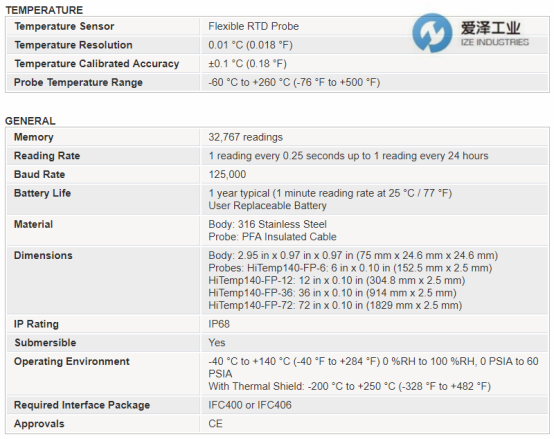Click the Submersible Yes value
554x439 pixels.
click(x=217, y=343)
